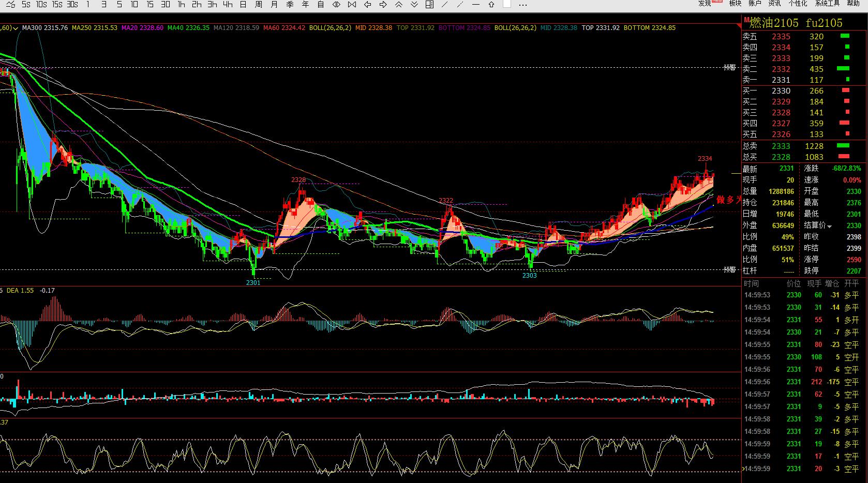
Task: Switch chart to 4h period
Action: [228, 4]
